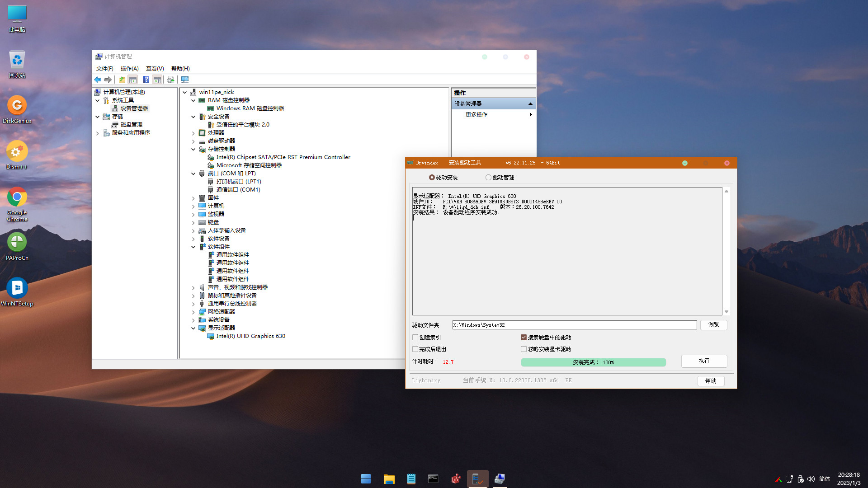Open DiskGenius desktop icon
This screenshot has width=868, height=488.
17,109
